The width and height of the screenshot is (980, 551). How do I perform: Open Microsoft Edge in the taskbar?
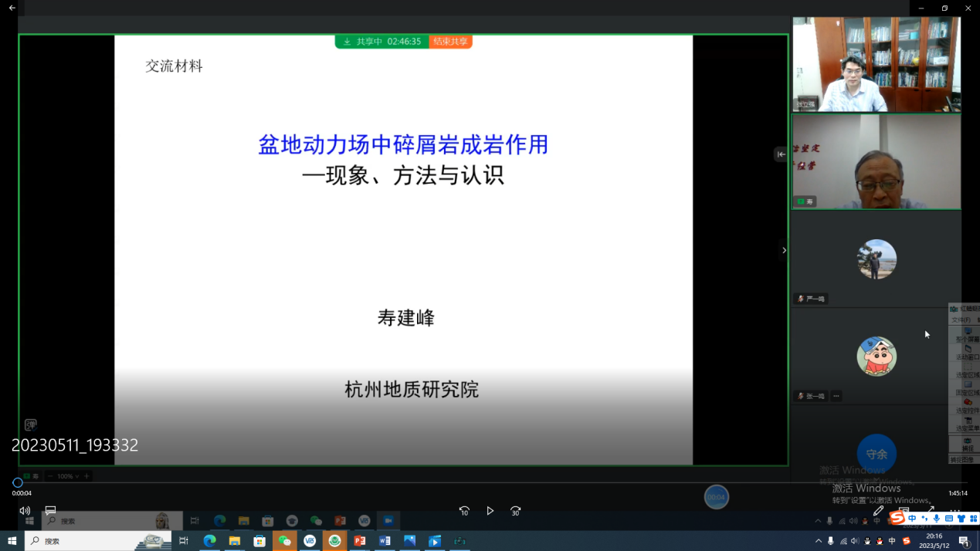tap(209, 541)
